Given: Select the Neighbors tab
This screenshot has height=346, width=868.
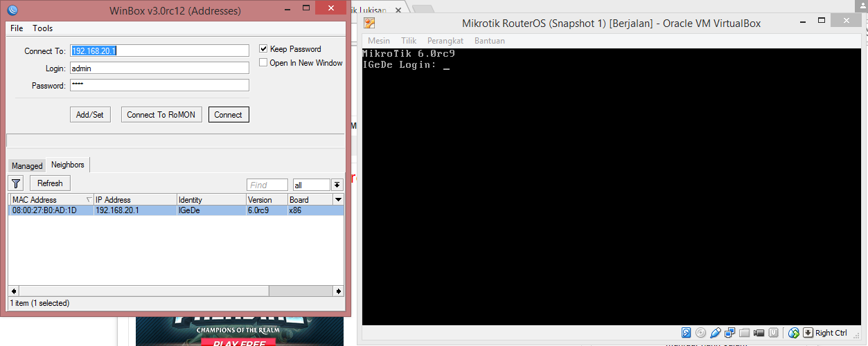Looking at the screenshot, I should (x=68, y=165).
